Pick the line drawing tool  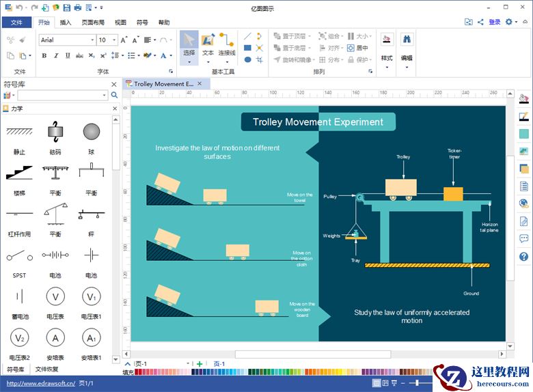pos(247,36)
